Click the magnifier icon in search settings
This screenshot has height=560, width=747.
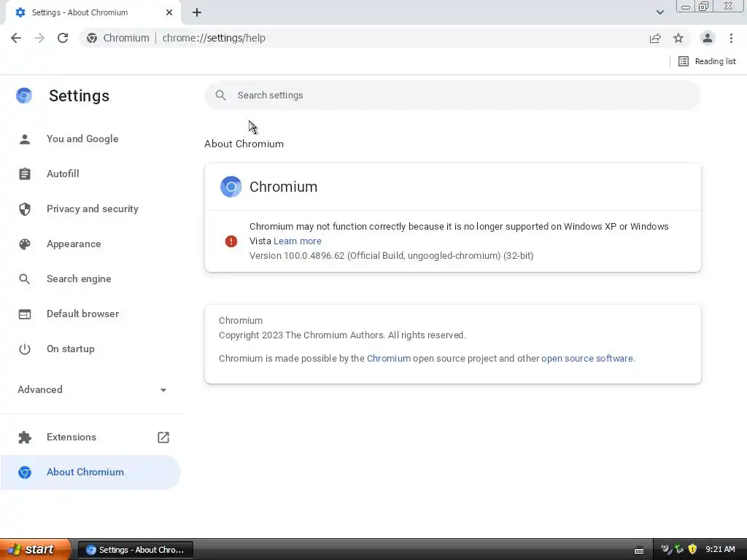pyautogui.click(x=220, y=96)
